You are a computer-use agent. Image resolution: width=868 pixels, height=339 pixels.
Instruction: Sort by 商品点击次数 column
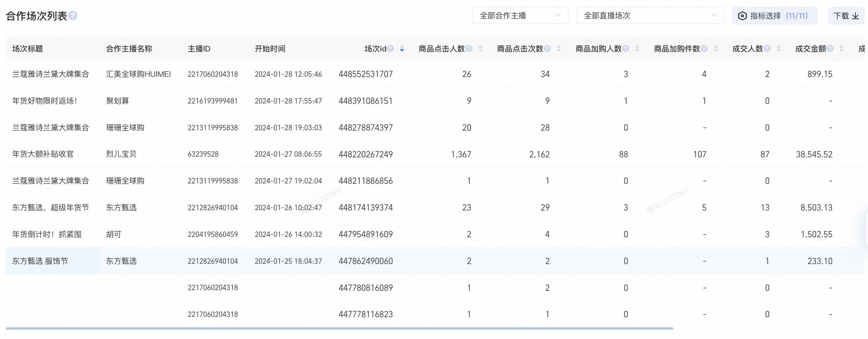click(x=559, y=49)
